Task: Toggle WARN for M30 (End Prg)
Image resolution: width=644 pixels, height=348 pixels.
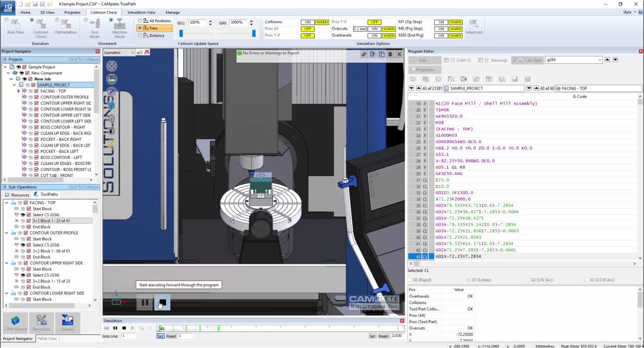Action: (456, 36)
